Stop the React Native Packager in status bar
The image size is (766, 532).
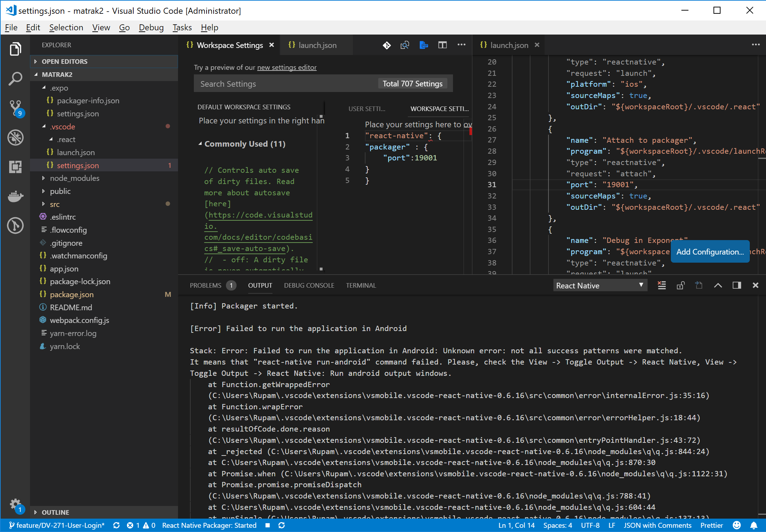(268, 525)
